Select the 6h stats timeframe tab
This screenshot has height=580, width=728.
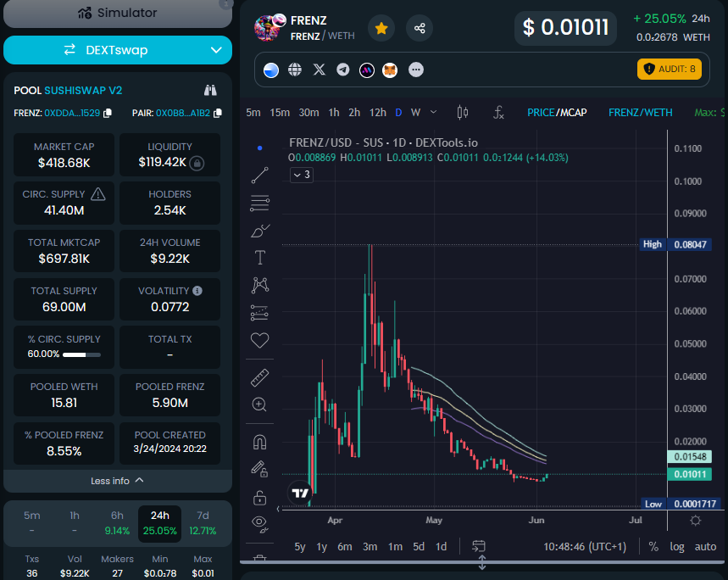117,522
